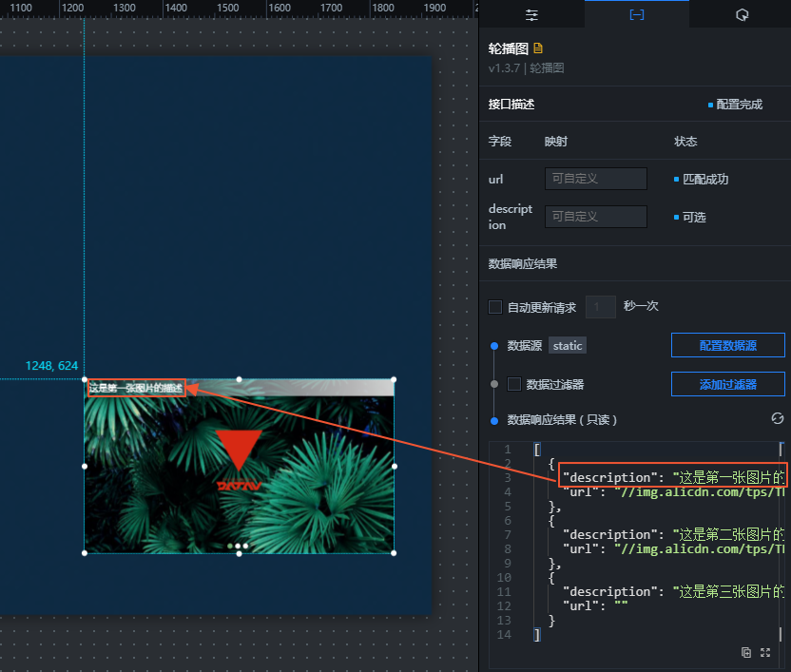Click the empty "url": "" code line
791x672 pixels.
click(x=595, y=605)
